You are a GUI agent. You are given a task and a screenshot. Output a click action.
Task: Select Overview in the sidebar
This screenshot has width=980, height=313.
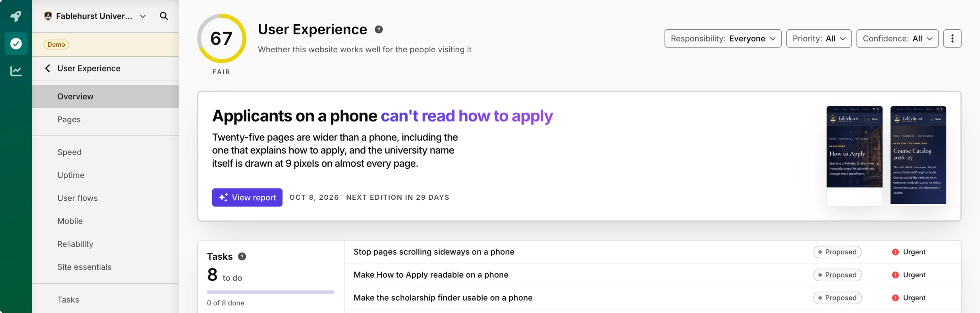pyautogui.click(x=105, y=96)
